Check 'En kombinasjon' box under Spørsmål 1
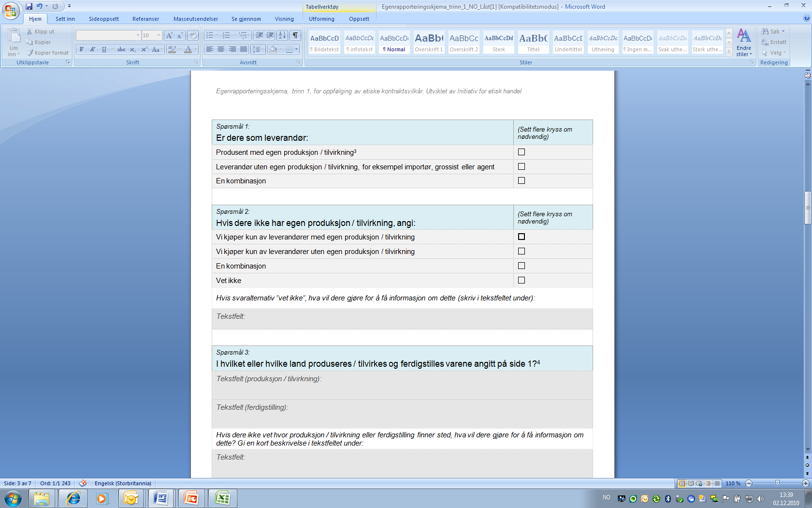Screen dimensions: 812x508 tap(522, 180)
